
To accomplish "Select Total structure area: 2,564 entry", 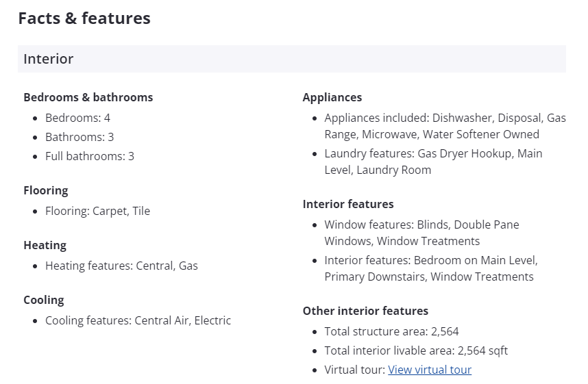I will (x=391, y=331).
